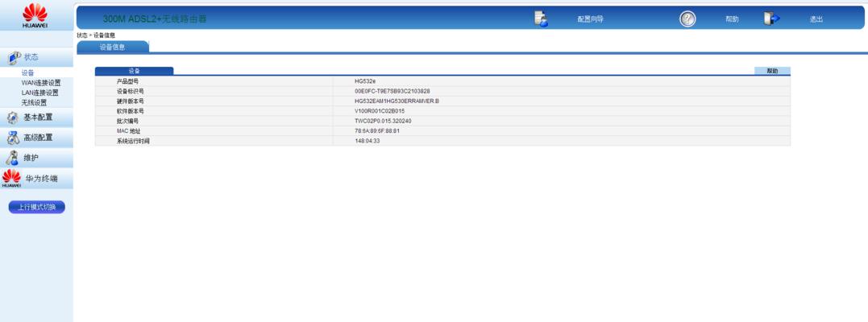Open 配置向导 setup wizard link
The height and width of the screenshot is (322, 868).
(590, 19)
